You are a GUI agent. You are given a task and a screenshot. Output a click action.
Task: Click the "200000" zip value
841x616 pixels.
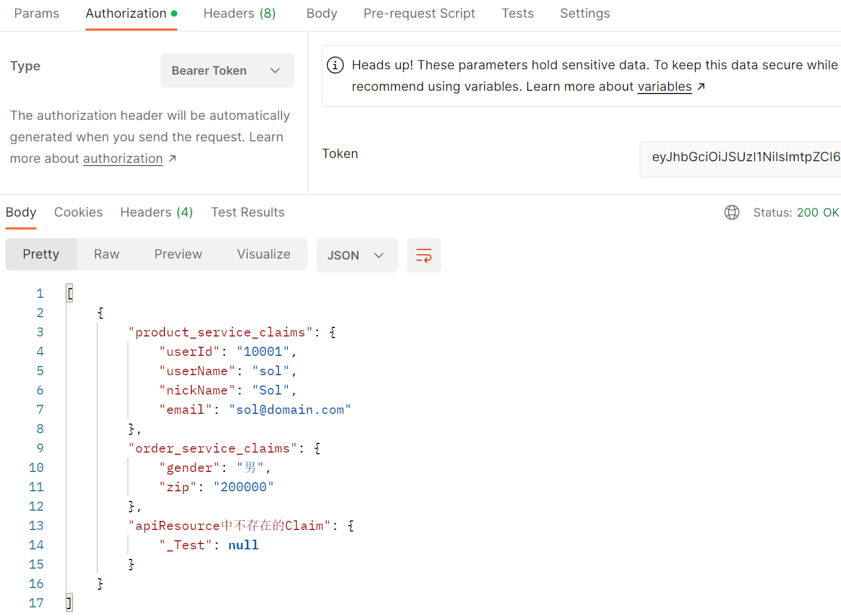coord(243,487)
